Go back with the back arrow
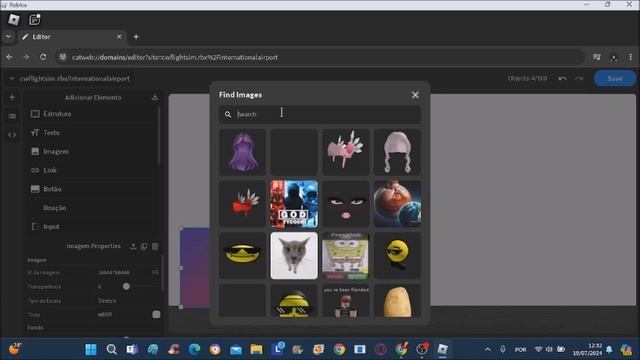The height and width of the screenshot is (360, 640). coord(9,57)
